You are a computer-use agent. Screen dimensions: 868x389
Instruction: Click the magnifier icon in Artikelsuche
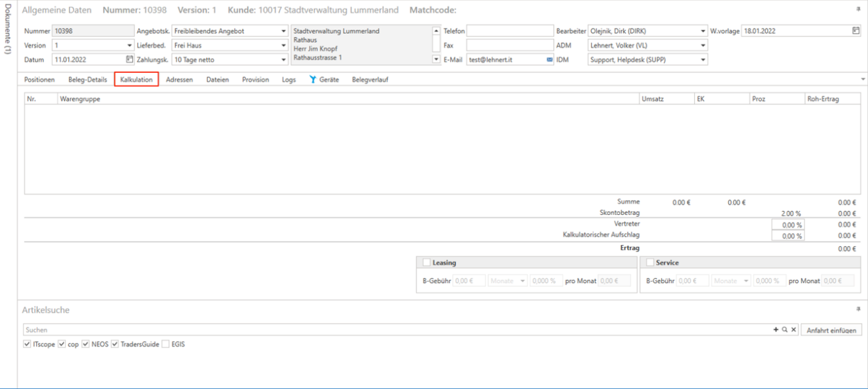tap(784, 330)
